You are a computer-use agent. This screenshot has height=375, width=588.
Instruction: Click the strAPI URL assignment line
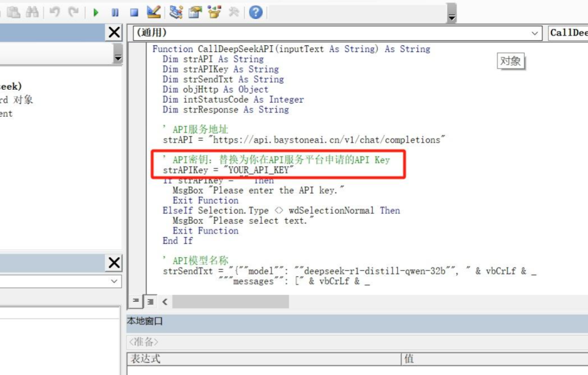(x=304, y=140)
